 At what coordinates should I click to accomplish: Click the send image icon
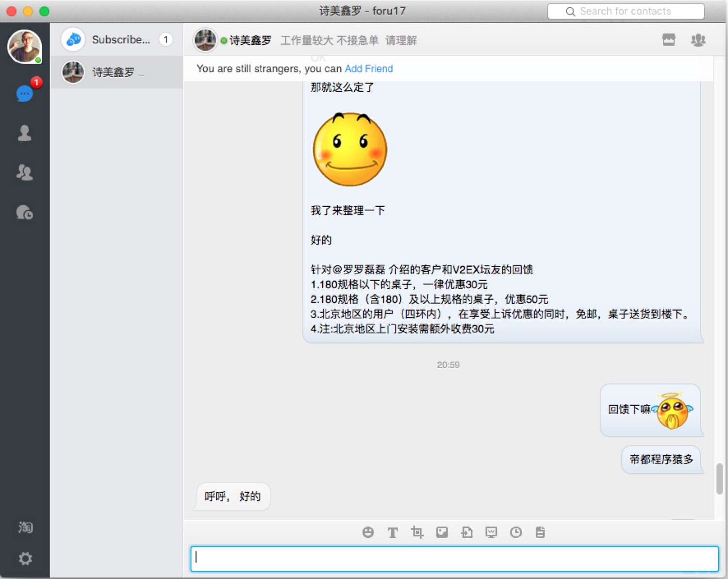coord(442,532)
